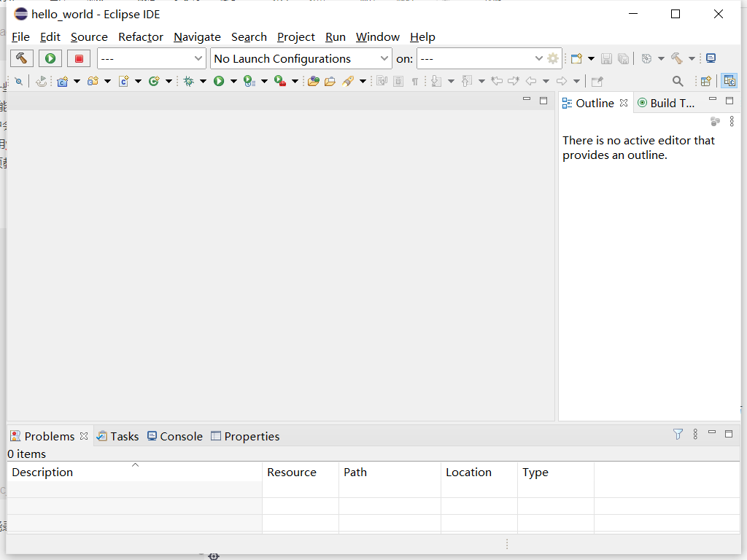Open the Outline view three-dot menu
The height and width of the screenshot is (560, 747).
(x=732, y=122)
